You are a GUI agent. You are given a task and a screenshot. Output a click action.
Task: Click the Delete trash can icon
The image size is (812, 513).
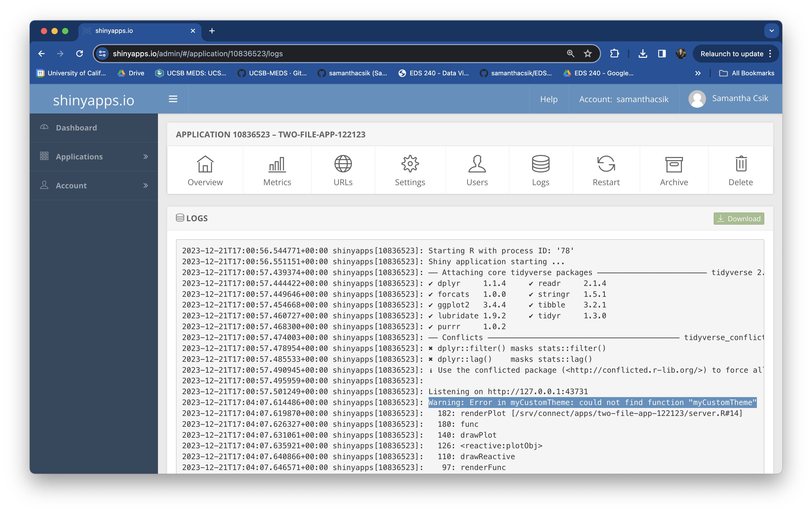click(740, 164)
